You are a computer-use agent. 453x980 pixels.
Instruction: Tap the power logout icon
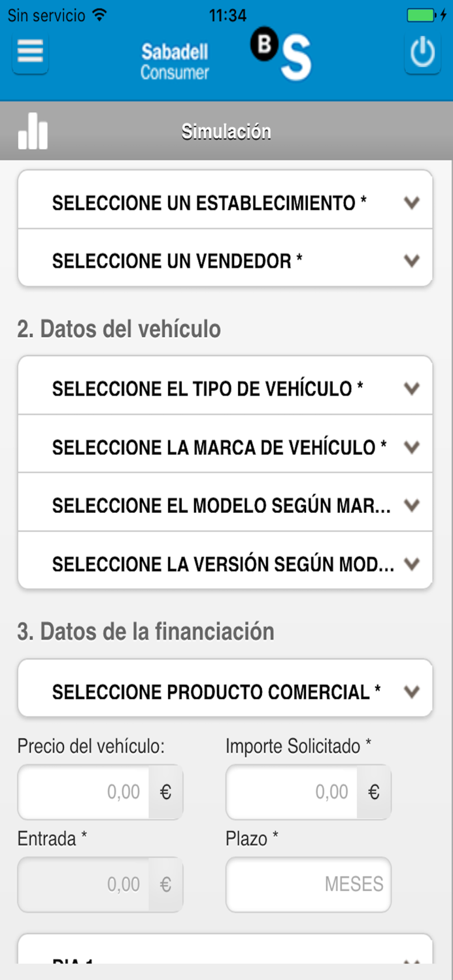(422, 52)
